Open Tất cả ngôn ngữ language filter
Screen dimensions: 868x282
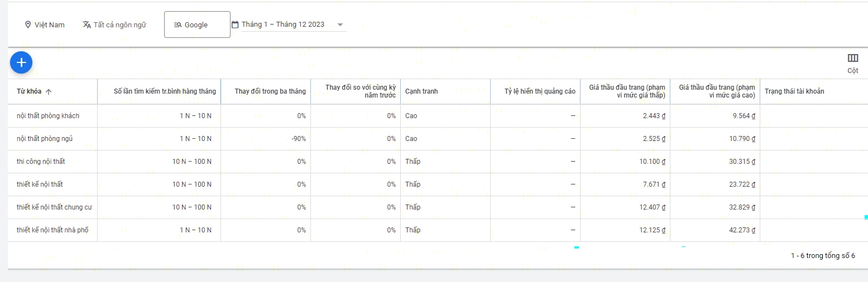[119, 25]
